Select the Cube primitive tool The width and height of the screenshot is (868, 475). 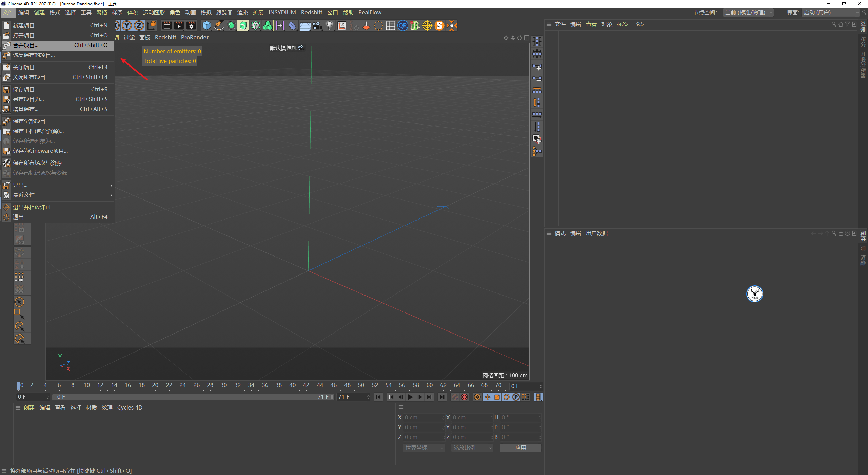pos(206,25)
